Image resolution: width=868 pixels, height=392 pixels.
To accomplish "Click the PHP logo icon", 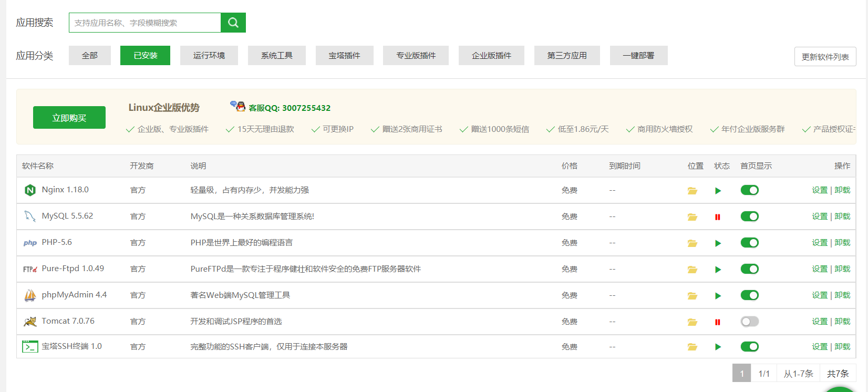I will coord(30,243).
